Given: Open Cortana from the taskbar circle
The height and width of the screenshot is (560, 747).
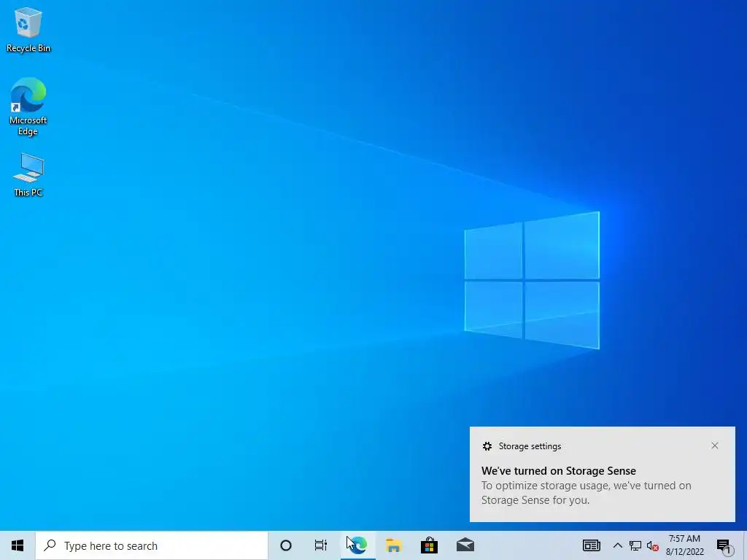Looking at the screenshot, I should coord(286,545).
